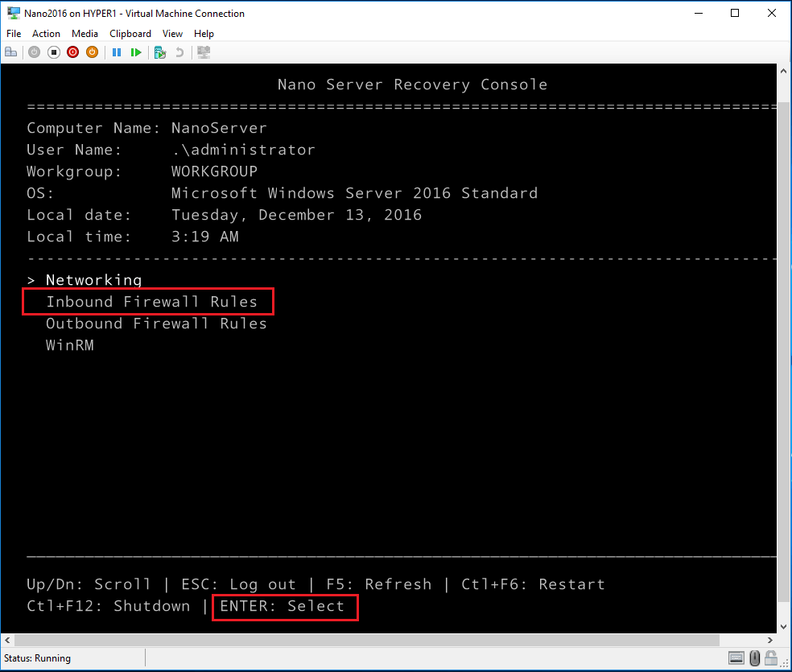792x672 pixels.
Task: Click the keyboard status icon
Action: coord(736,658)
